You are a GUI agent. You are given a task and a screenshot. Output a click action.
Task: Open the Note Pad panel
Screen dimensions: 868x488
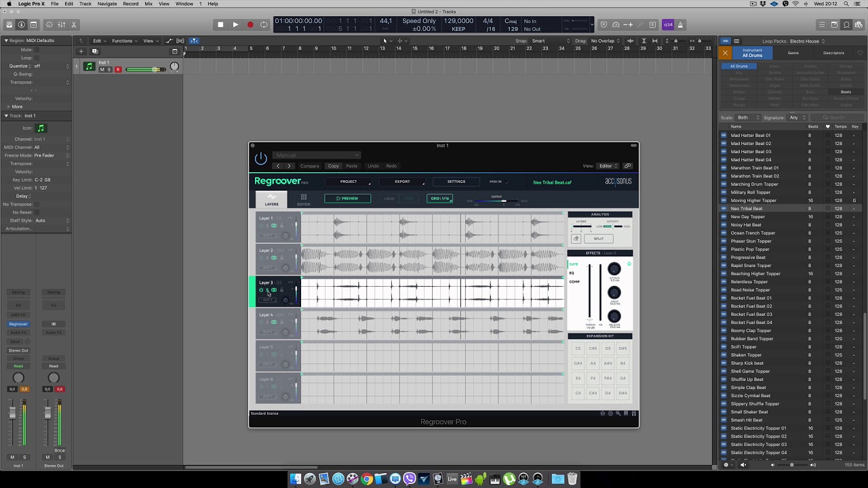[834, 24]
